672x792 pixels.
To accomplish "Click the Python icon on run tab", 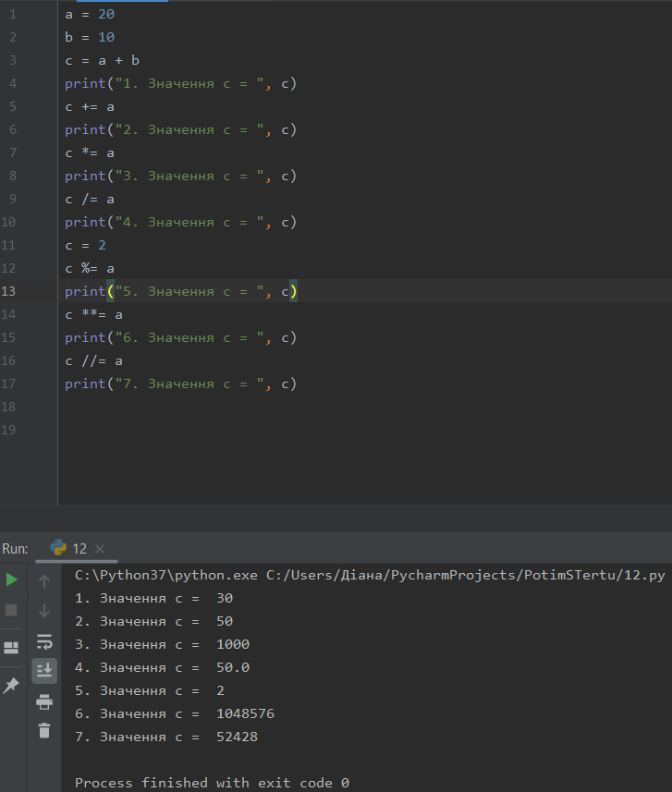I will (58, 548).
